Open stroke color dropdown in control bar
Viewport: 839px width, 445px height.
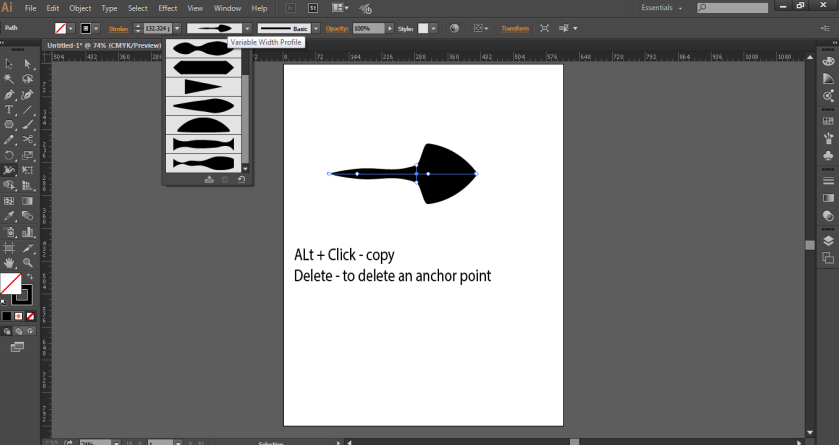pos(96,28)
